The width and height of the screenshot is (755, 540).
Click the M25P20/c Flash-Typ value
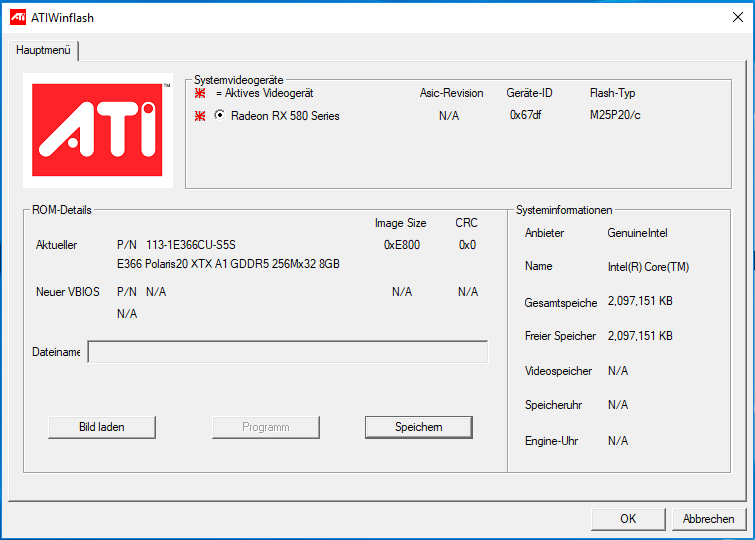[615, 116]
